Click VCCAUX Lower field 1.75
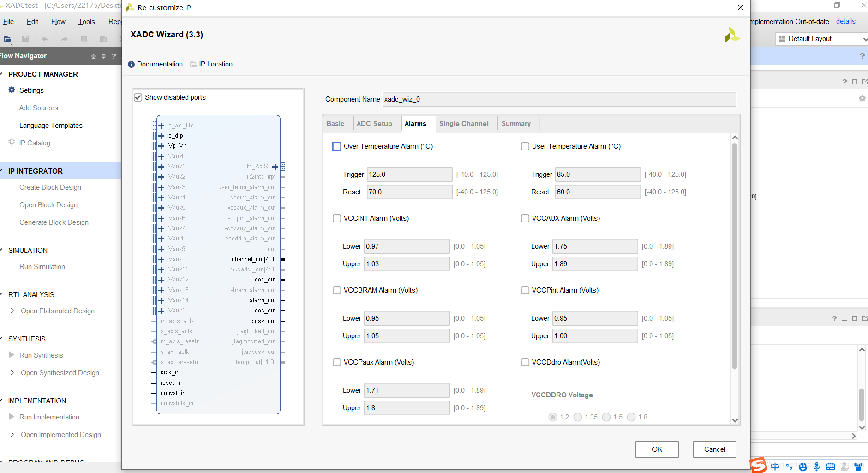868x473 pixels. pyautogui.click(x=595, y=246)
